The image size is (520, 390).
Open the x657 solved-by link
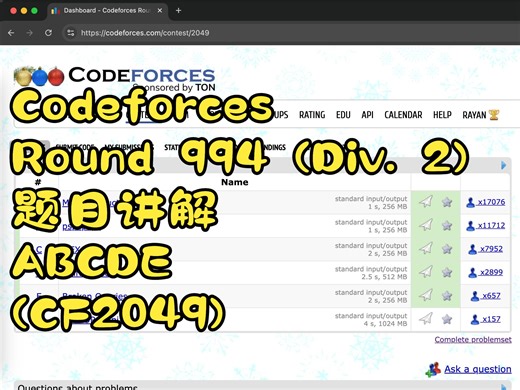coord(491,296)
